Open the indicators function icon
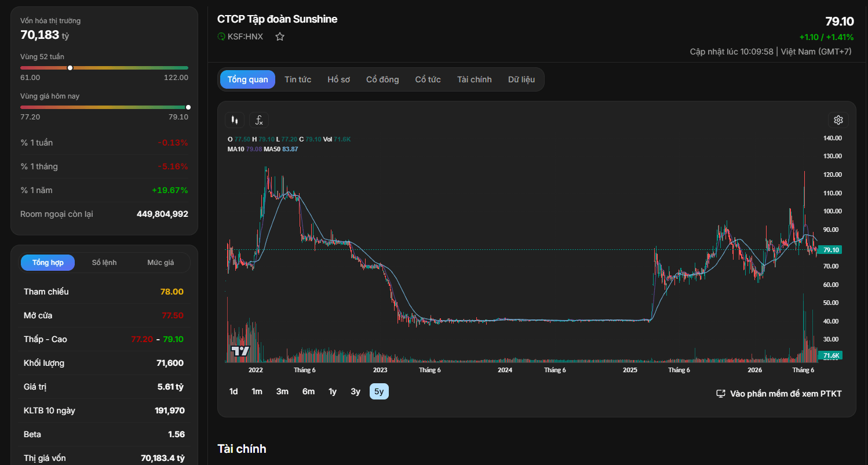This screenshot has height=465, width=868. [259, 120]
